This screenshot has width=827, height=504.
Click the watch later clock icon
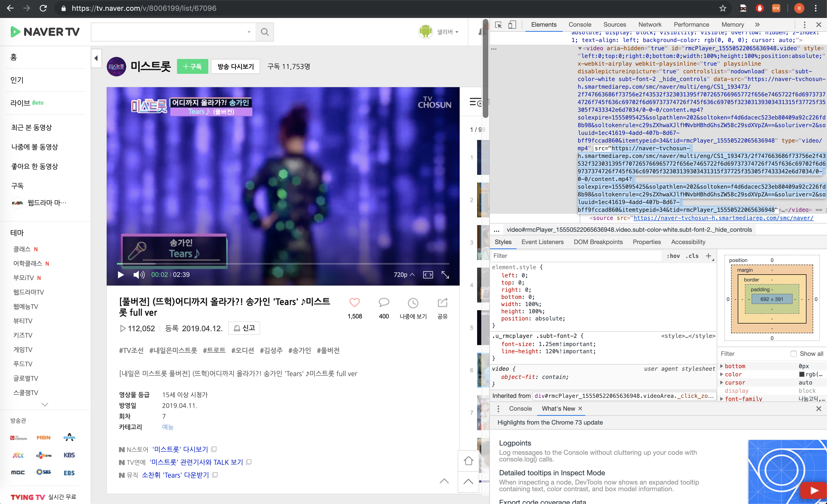[413, 303]
